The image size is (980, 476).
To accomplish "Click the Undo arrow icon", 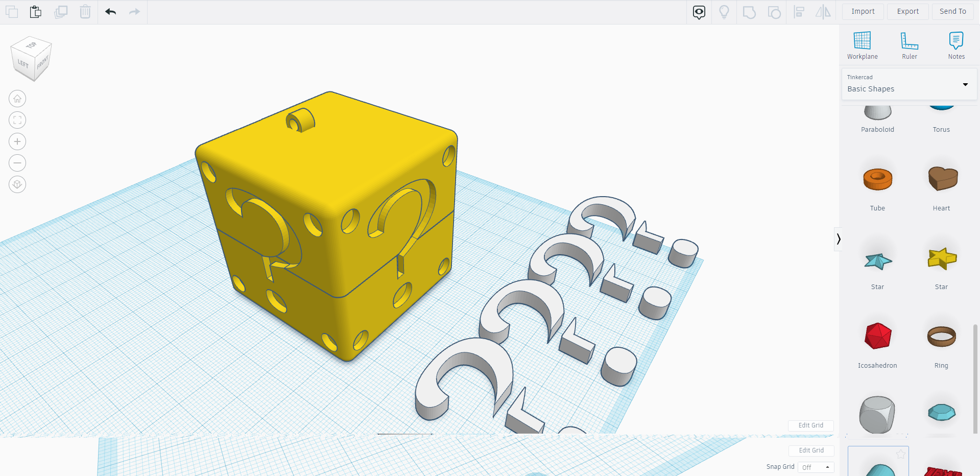I will [x=110, y=11].
